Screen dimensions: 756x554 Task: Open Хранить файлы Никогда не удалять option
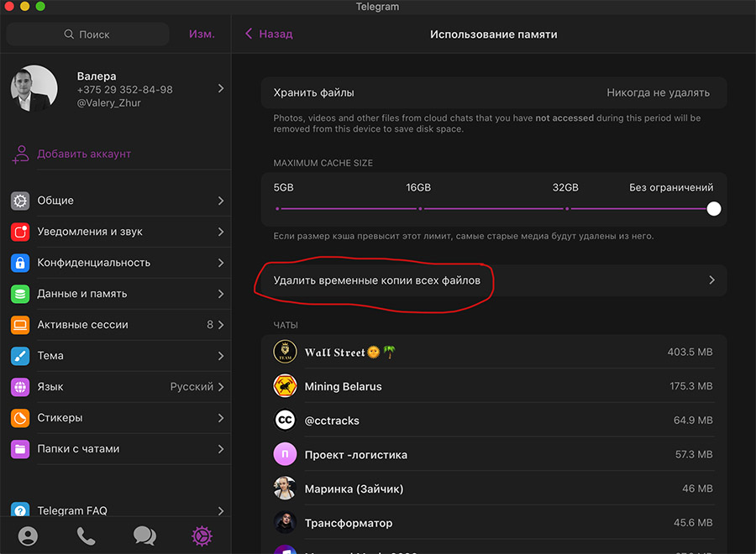494,92
